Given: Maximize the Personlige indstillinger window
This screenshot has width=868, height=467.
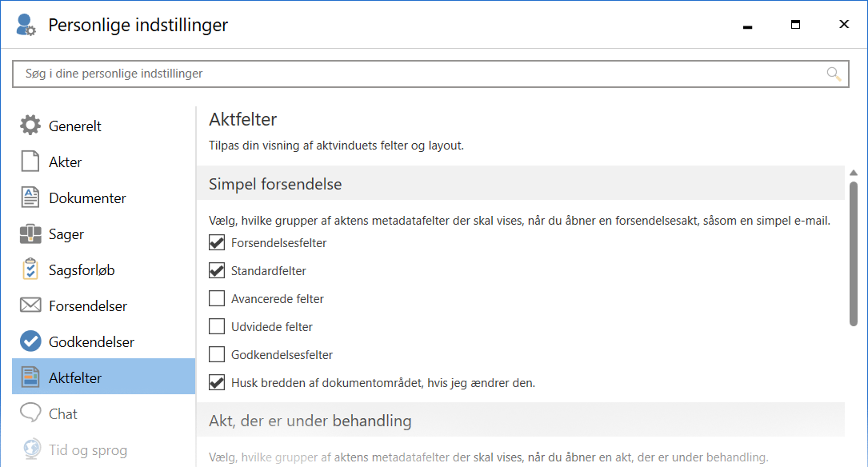Looking at the screenshot, I should 795,24.
